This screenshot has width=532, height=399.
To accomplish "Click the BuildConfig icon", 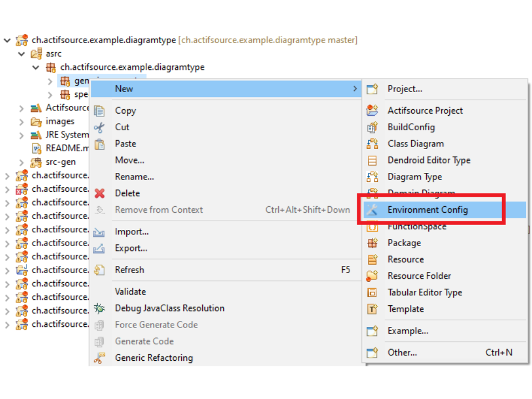I will point(372,127).
